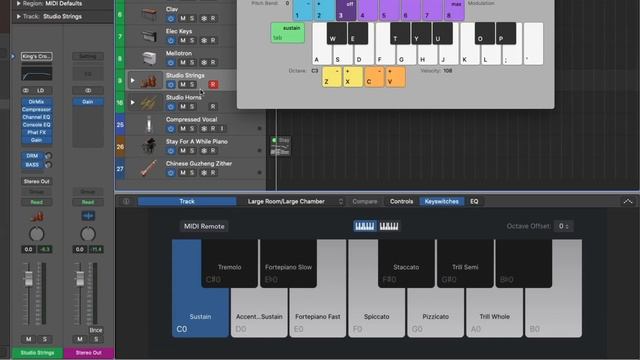Expand the Track Studio Strings disclosure triangle

pyautogui.click(x=18, y=16)
